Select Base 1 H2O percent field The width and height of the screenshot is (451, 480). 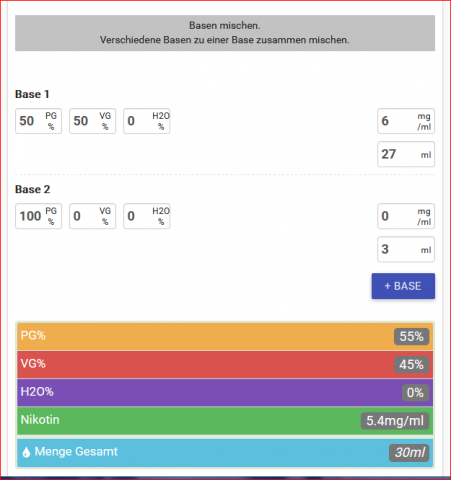(147, 121)
